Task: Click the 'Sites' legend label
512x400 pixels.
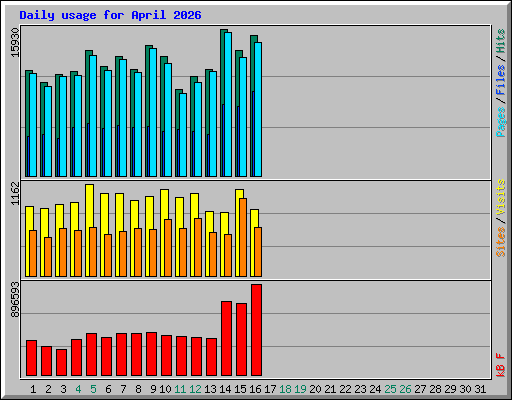Action: point(500,242)
